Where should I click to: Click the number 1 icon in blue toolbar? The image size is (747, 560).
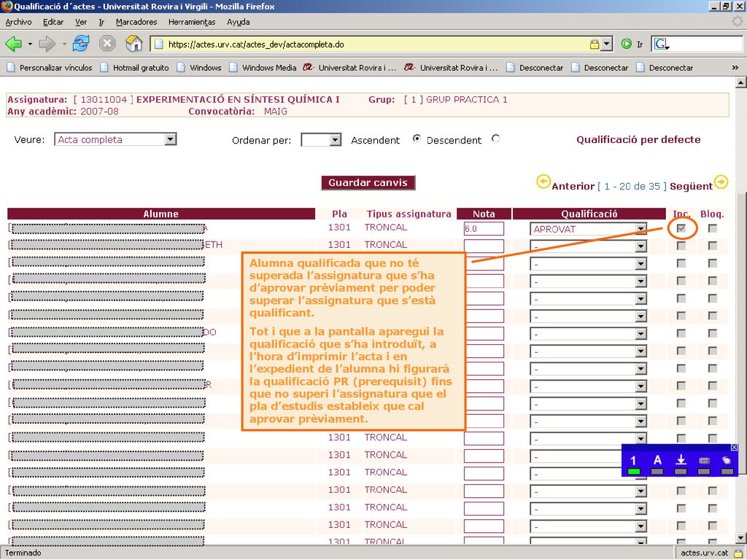pyautogui.click(x=633, y=461)
